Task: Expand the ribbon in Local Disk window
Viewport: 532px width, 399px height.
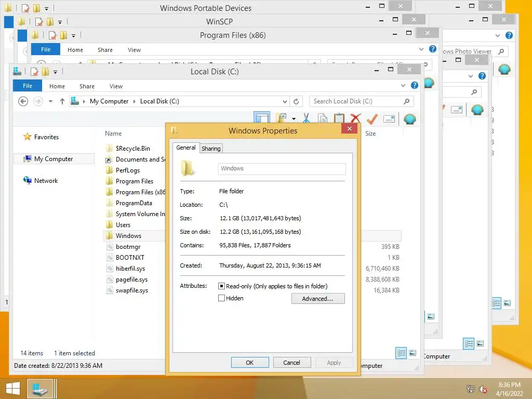Action: click(x=403, y=86)
